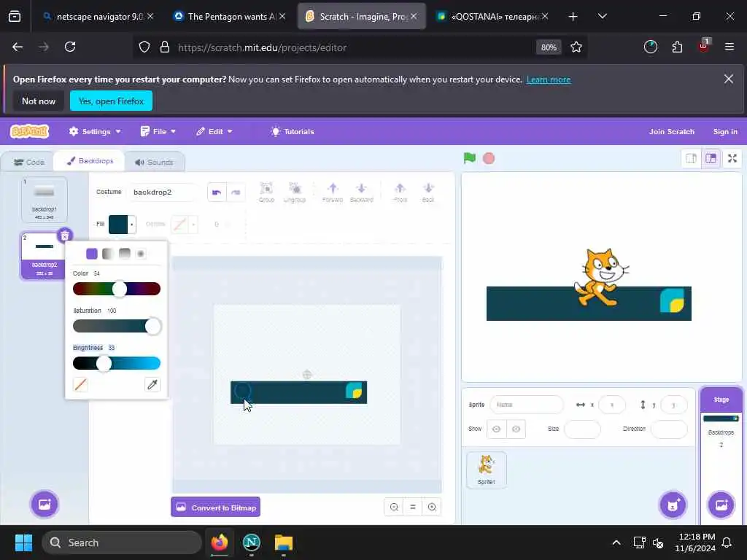This screenshot has width=747, height=560.
Task: Click the sprite Size input field
Action: (x=582, y=429)
